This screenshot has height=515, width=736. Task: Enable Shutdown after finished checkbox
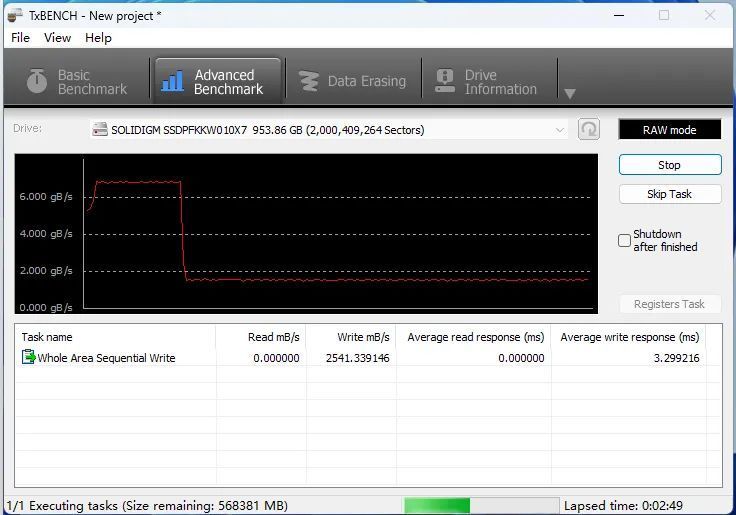(624, 240)
